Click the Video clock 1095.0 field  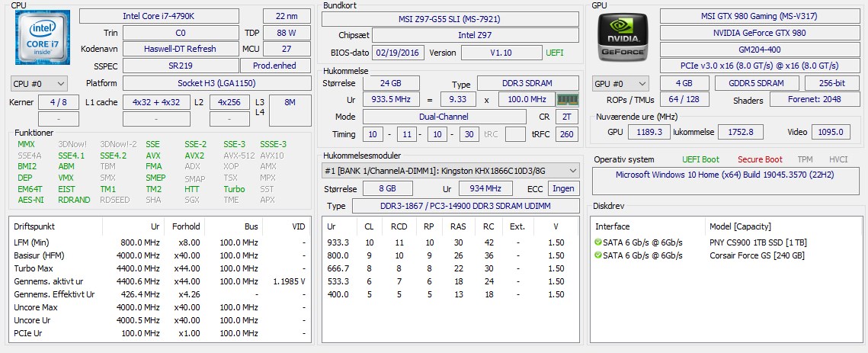click(x=831, y=132)
